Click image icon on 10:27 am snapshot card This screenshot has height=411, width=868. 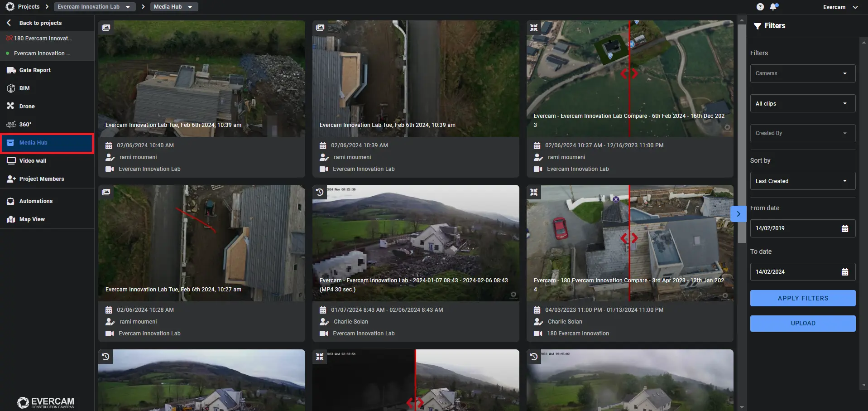pyautogui.click(x=106, y=192)
